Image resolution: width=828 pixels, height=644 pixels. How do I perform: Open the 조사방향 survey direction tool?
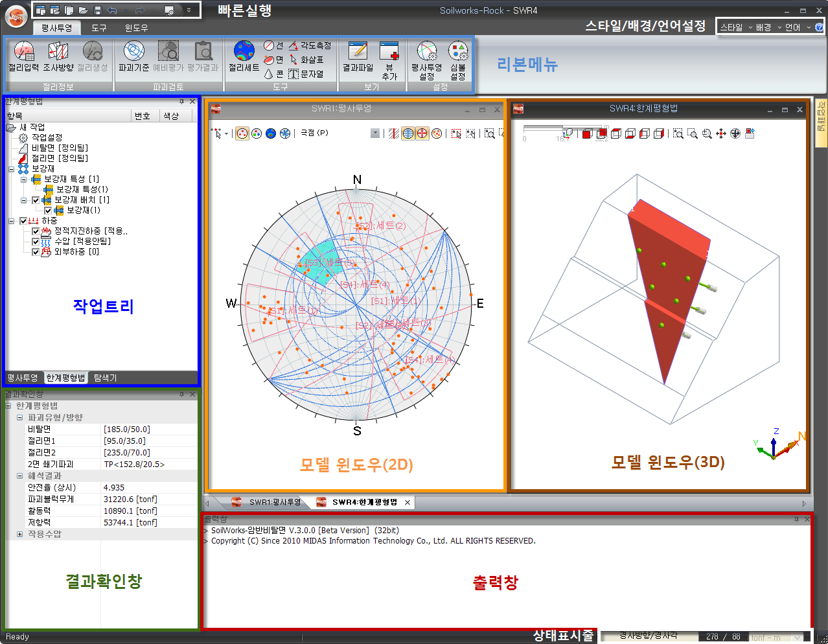[x=58, y=56]
